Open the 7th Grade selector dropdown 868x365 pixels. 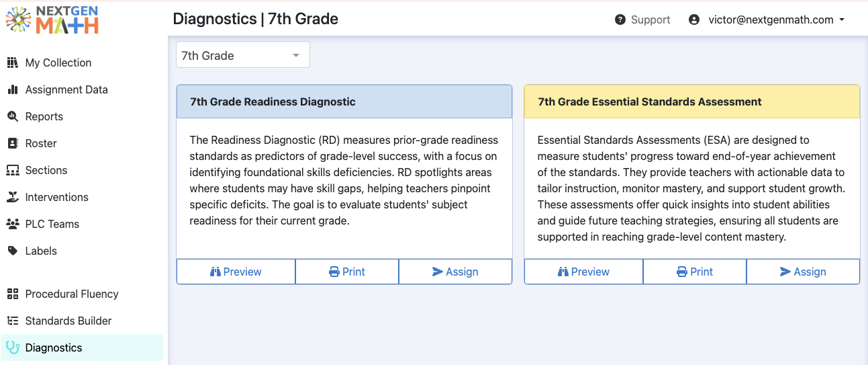pos(243,55)
